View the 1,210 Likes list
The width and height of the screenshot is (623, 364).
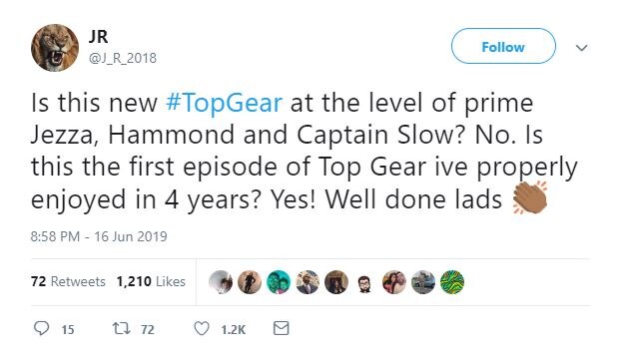pyautogui.click(x=151, y=281)
